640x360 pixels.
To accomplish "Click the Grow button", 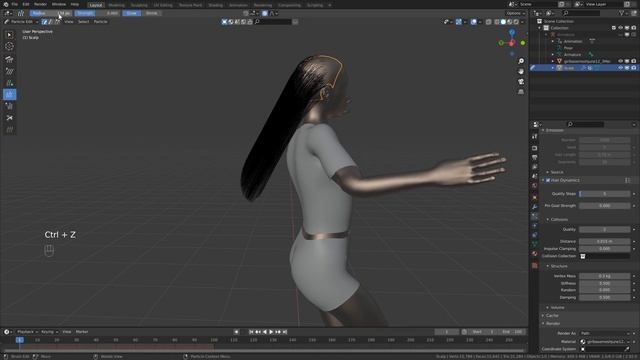I will tap(131, 13).
